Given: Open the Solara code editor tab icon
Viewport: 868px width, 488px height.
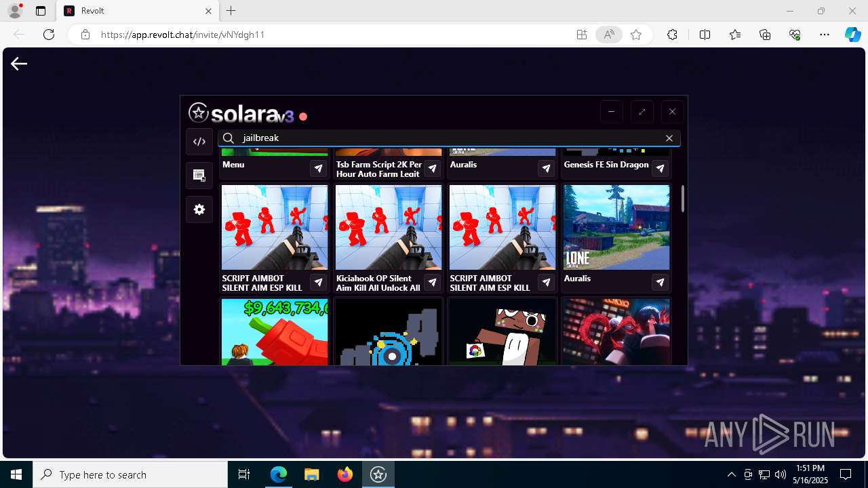Looking at the screenshot, I should (199, 142).
